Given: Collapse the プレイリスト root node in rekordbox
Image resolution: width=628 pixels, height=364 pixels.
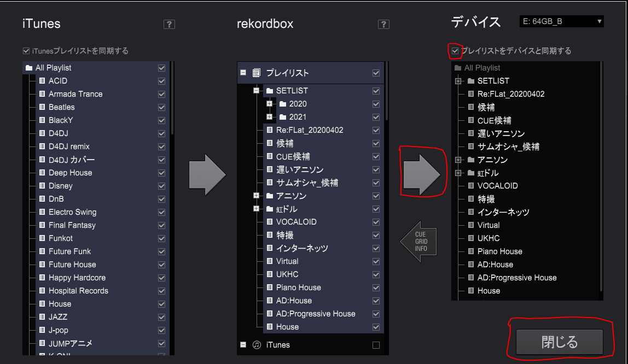Looking at the screenshot, I should (243, 73).
